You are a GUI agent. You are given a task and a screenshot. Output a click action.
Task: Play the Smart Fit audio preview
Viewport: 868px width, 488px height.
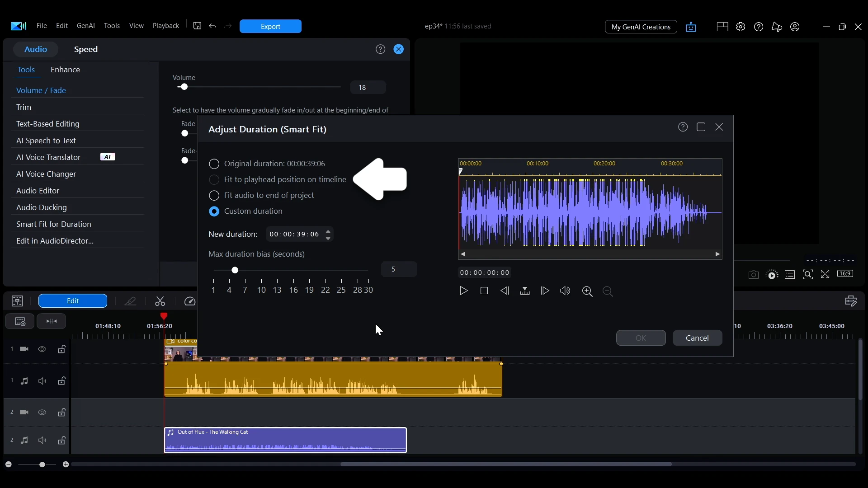pyautogui.click(x=464, y=291)
